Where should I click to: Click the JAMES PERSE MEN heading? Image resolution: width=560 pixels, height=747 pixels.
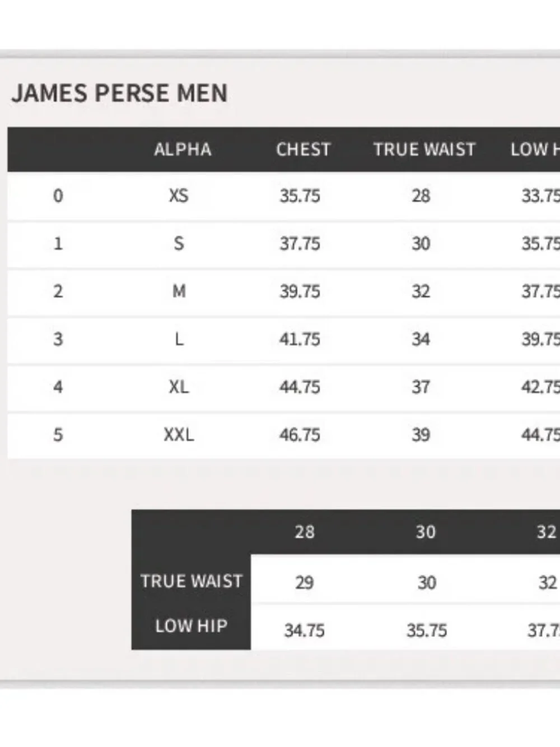tap(119, 93)
